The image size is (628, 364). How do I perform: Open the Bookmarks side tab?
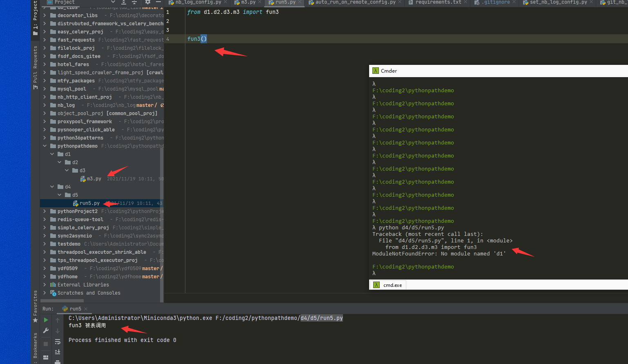pyautogui.click(x=35, y=347)
